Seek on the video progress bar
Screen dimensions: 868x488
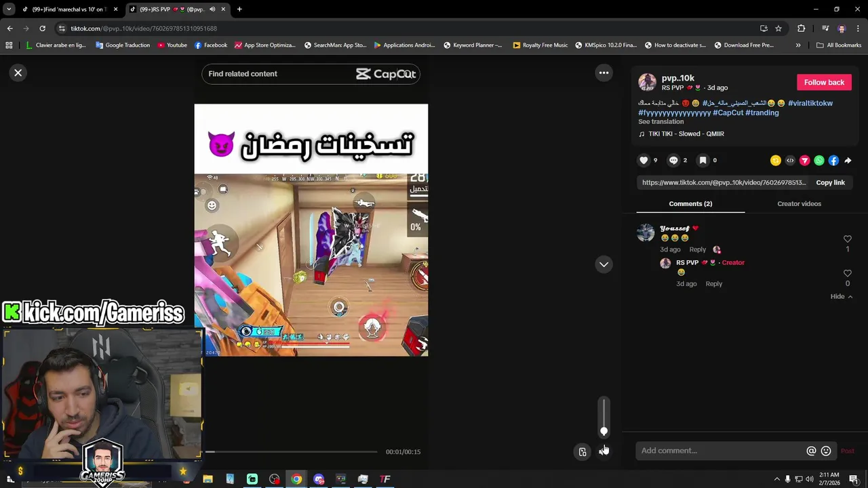click(291, 451)
